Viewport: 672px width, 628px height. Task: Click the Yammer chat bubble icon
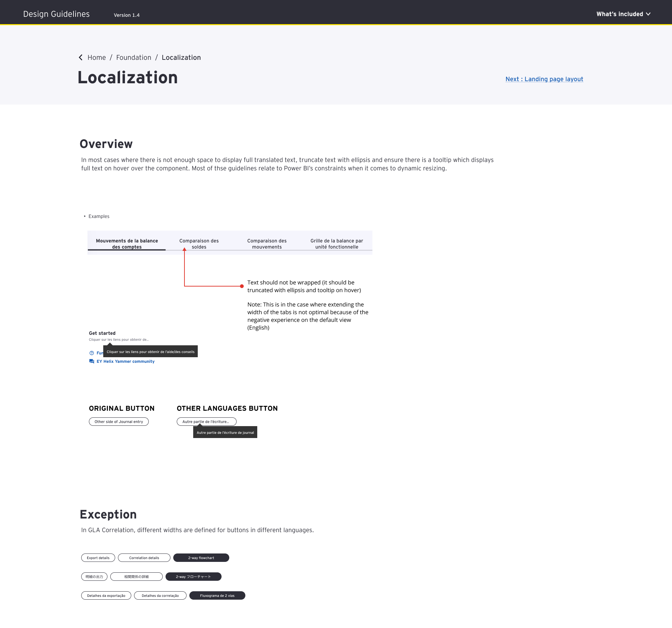coord(92,361)
